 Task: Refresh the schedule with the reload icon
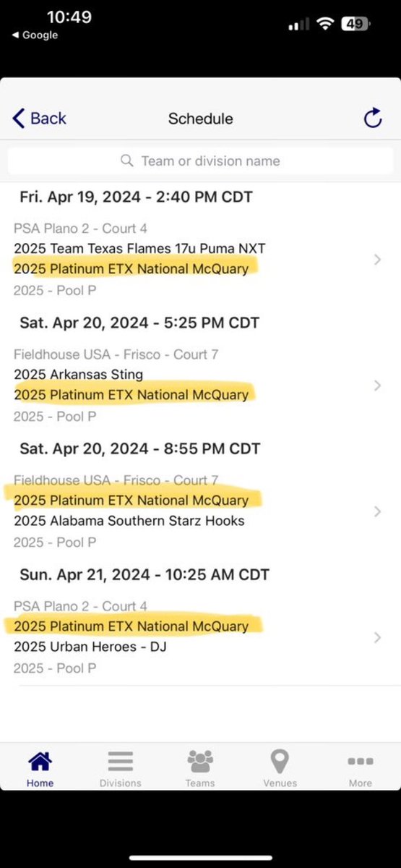click(x=372, y=118)
